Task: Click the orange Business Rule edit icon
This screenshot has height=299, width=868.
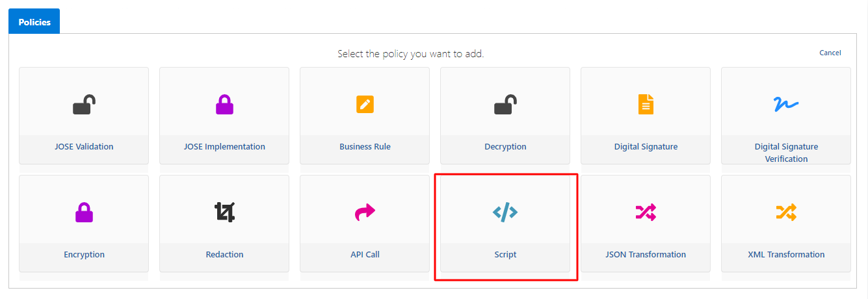Action: tap(365, 104)
